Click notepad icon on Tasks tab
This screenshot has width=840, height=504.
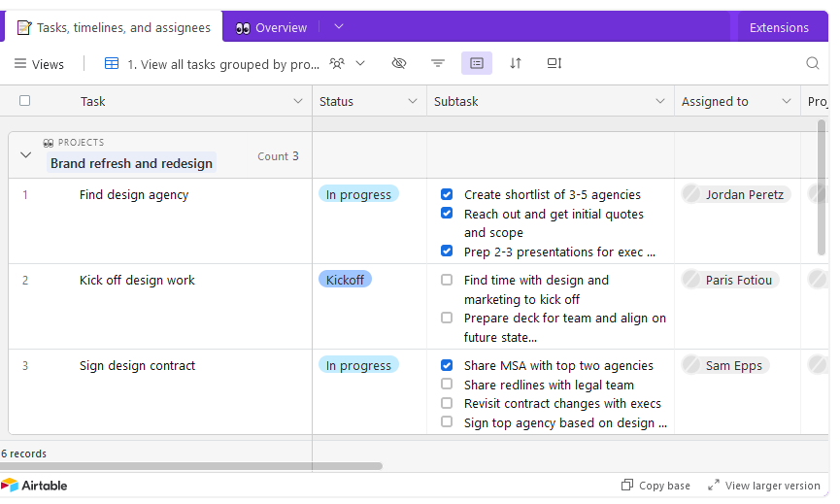23,27
